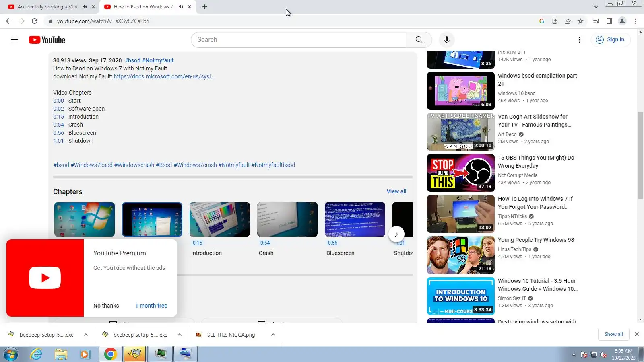Open YouTube settings three-dot menu
The image size is (644, 362).
pos(580,40)
